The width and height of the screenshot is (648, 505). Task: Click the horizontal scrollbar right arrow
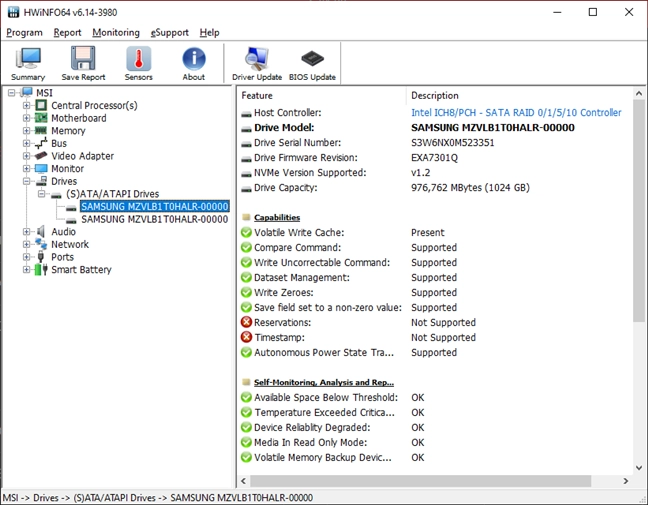pos(626,481)
